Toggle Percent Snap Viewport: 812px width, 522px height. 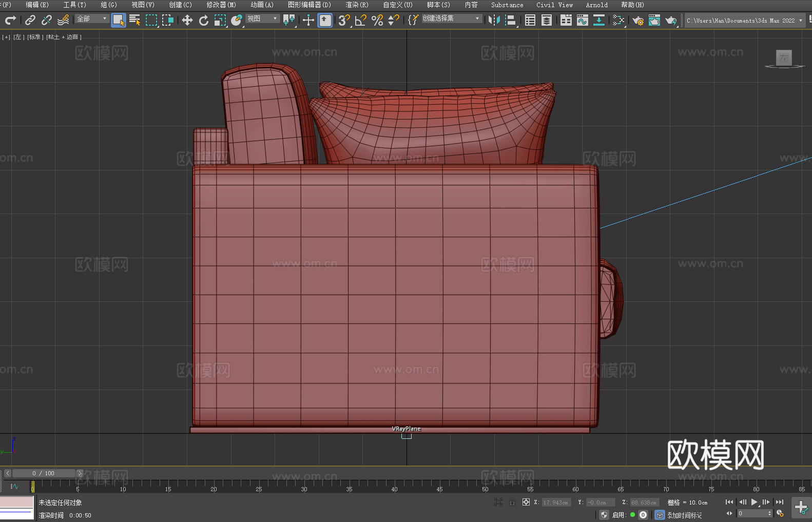377,20
